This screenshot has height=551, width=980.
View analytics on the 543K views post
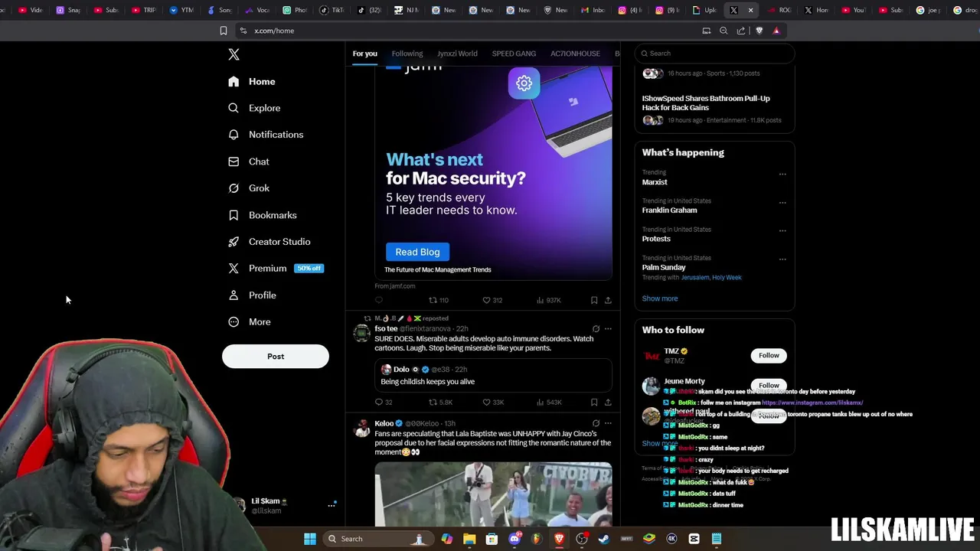[x=549, y=403]
